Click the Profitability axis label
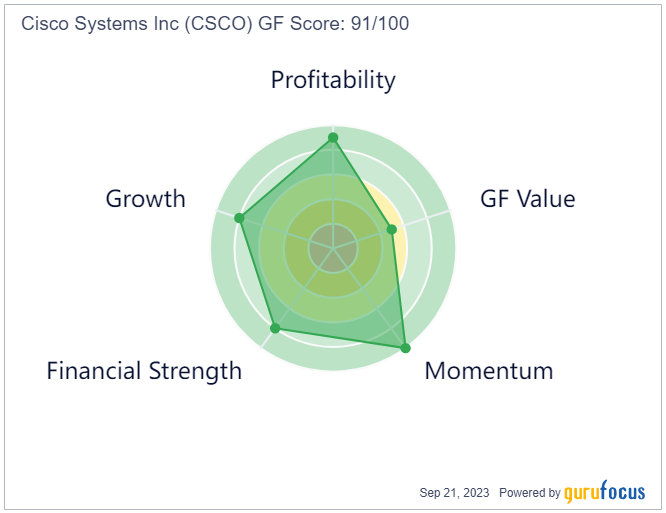 (x=333, y=80)
